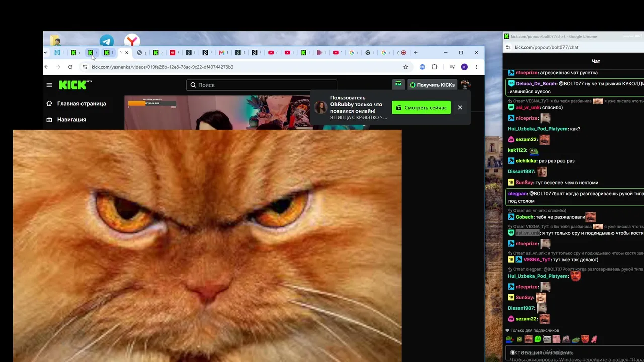Image resolution: width=644 pixels, height=362 pixels.
Task: Click the green icon left of Получить KICKs
Action: [398, 85]
